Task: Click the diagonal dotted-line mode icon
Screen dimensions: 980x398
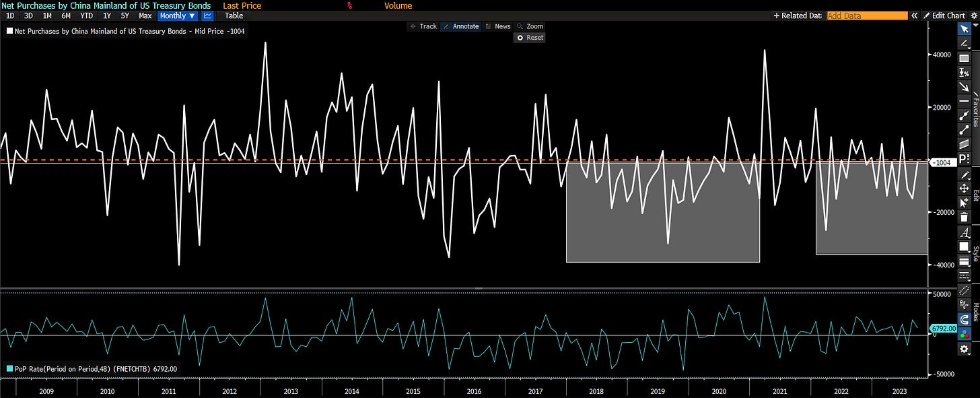Action: click(x=964, y=290)
